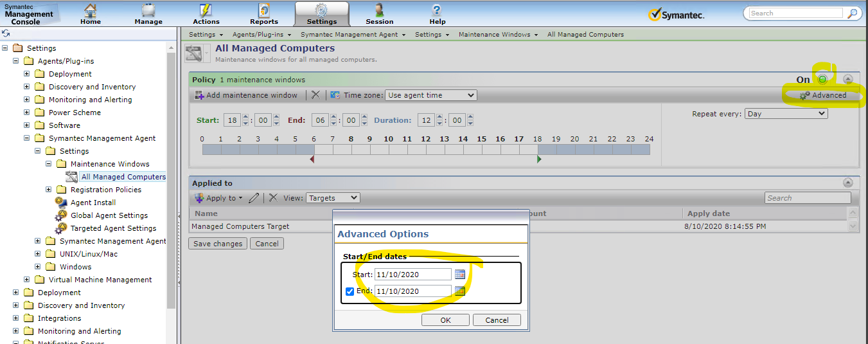Image resolution: width=868 pixels, height=344 pixels.
Task: Open Maintenance Windows breadcrumb menu
Action: point(498,34)
